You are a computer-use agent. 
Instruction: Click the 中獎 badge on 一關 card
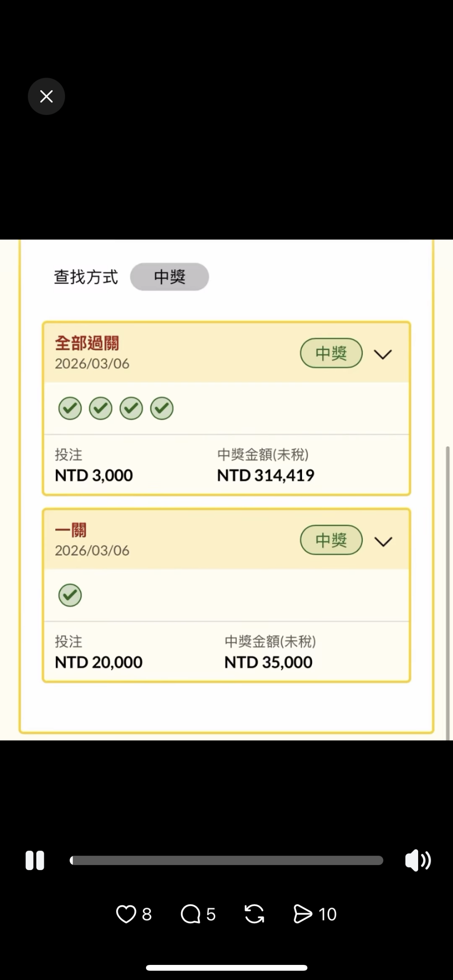point(331,540)
